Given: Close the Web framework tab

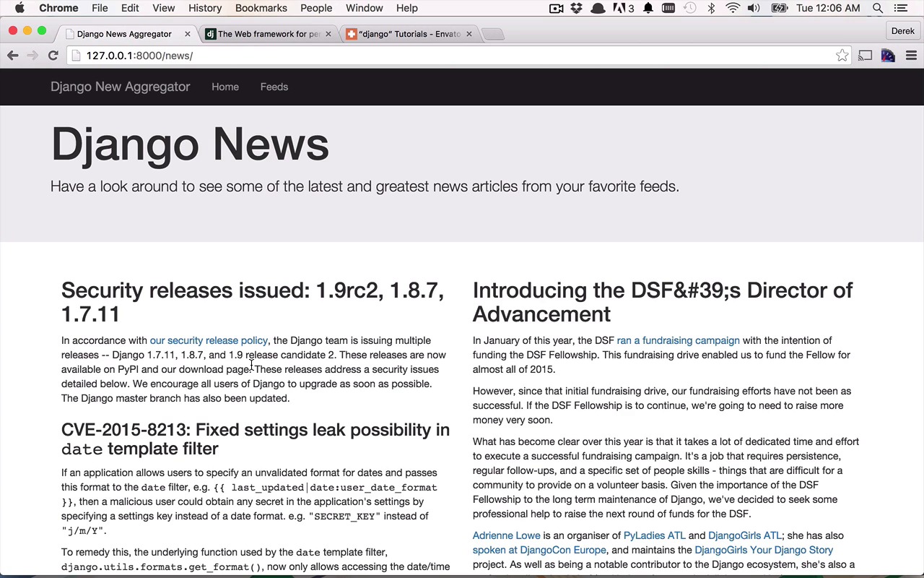Looking at the screenshot, I should [328, 34].
